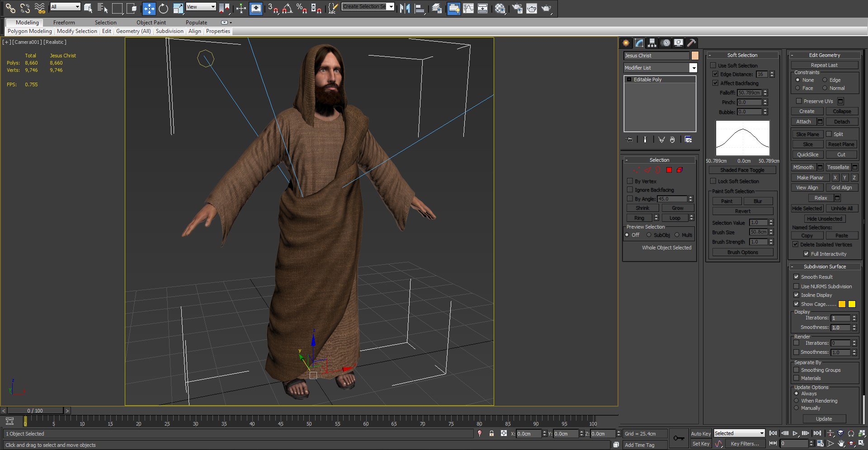Activate the Select and Rotate tool
The width and height of the screenshot is (868, 450).
[163, 8]
